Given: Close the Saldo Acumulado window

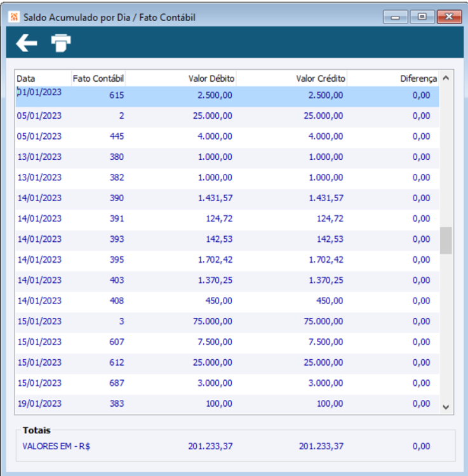Looking at the screenshot, I should point(449,17).
